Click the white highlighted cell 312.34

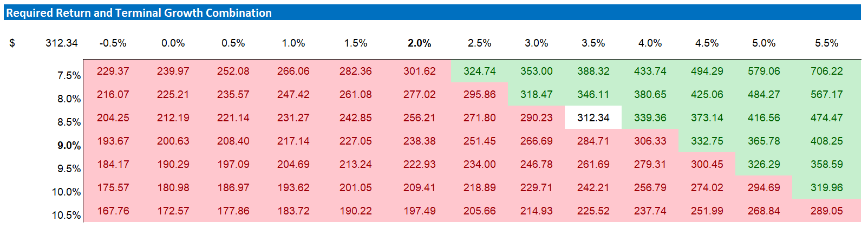593,118
